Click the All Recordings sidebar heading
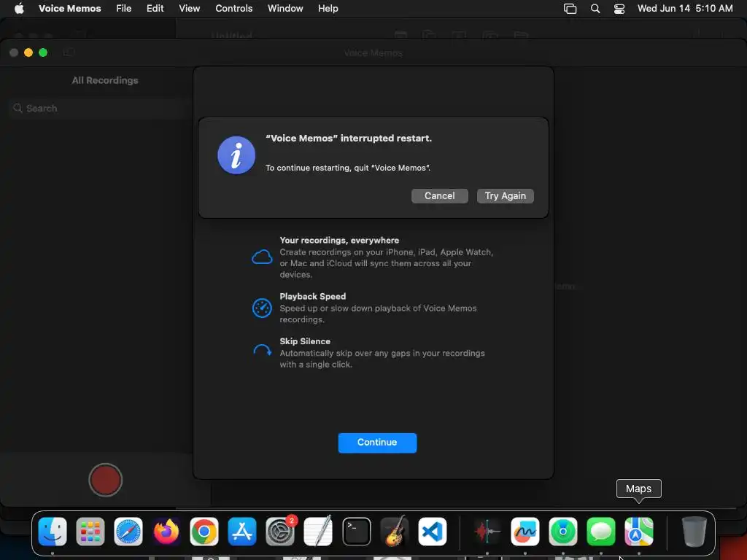Viewport: 747px width, 560px height. click(105, 80)
